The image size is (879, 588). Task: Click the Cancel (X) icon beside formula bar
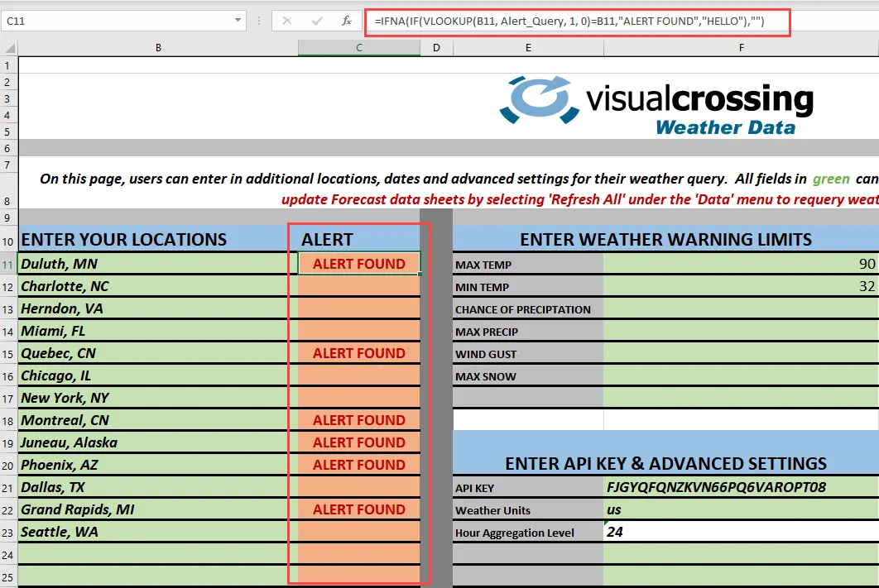pyautogui.click(x=287, y=22)
